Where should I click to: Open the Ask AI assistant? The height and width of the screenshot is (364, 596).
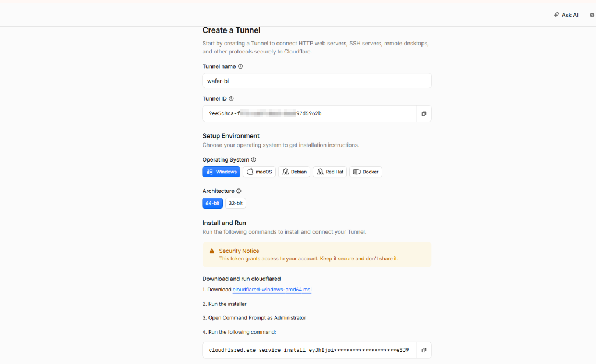tap(566, 15)
